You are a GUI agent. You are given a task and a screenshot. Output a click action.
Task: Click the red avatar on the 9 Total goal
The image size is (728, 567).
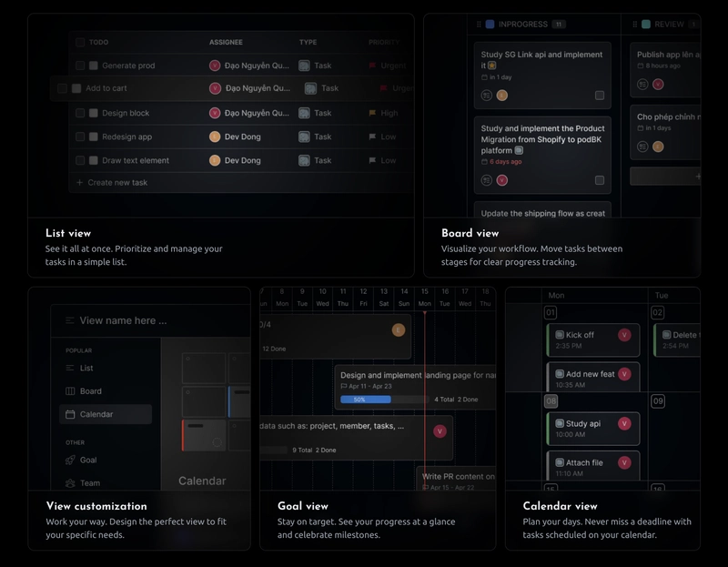pos(440,431)
